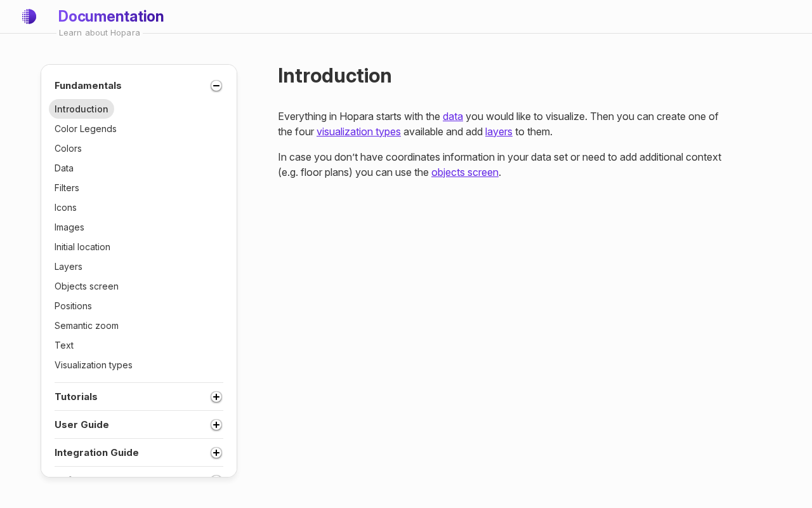Go to the Colors page

click(68, 149)
